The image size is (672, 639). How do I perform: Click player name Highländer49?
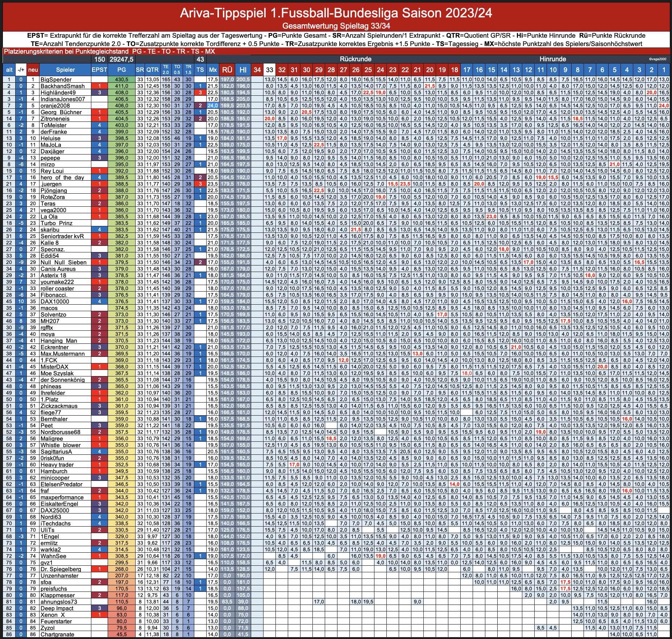[x=58, y=92]
